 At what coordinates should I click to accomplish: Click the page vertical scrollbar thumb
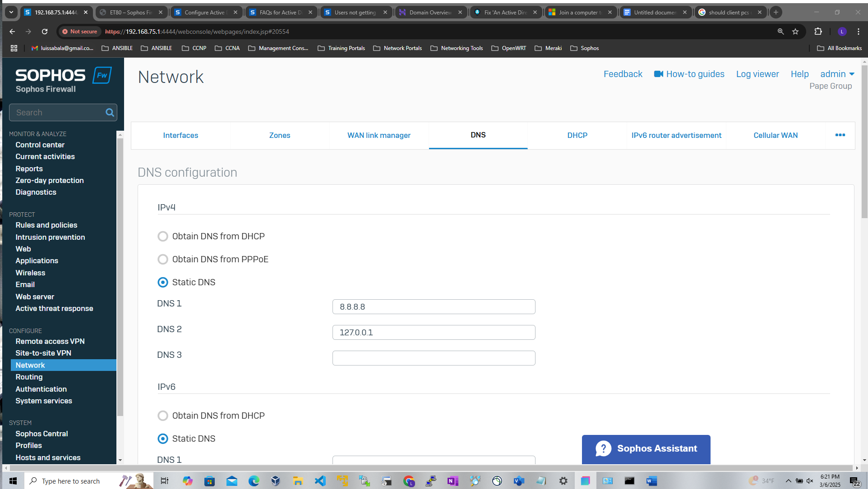pyautogui.click(x=864, y=142)
